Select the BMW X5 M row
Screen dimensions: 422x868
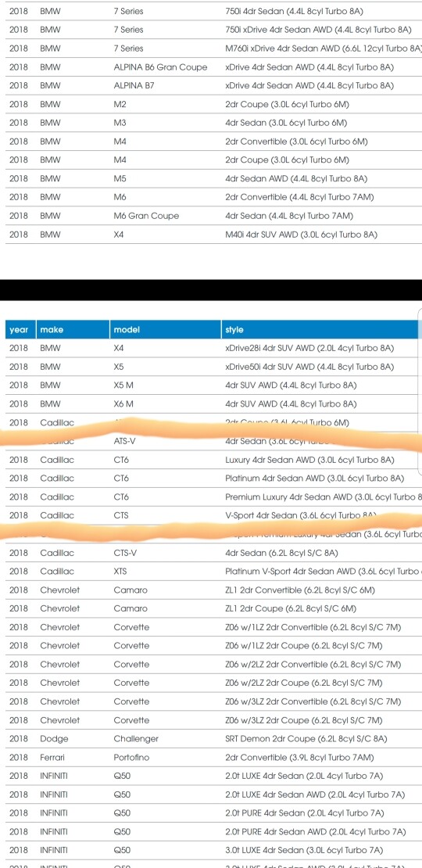pyautogui.click(x=211, y=386)
